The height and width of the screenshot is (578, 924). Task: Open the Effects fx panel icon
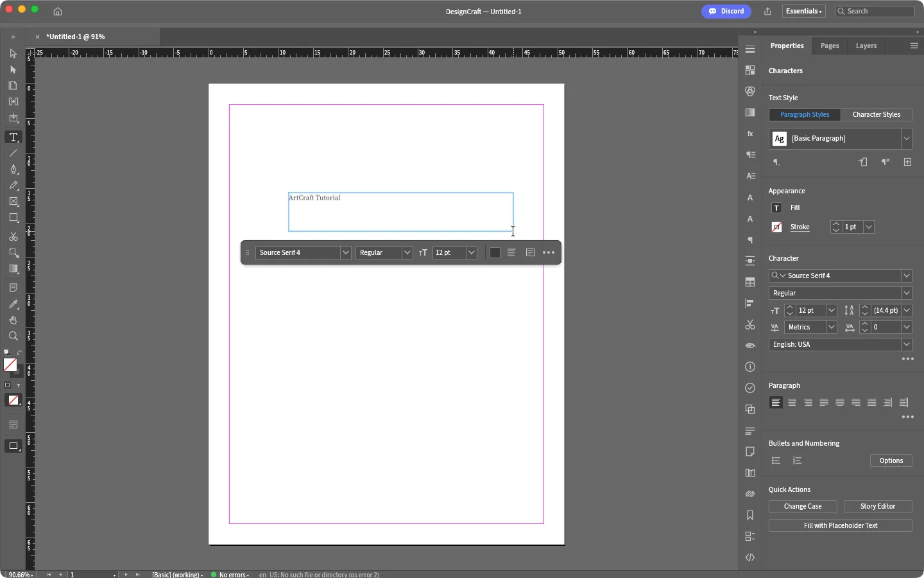click(x=751, y=134)
